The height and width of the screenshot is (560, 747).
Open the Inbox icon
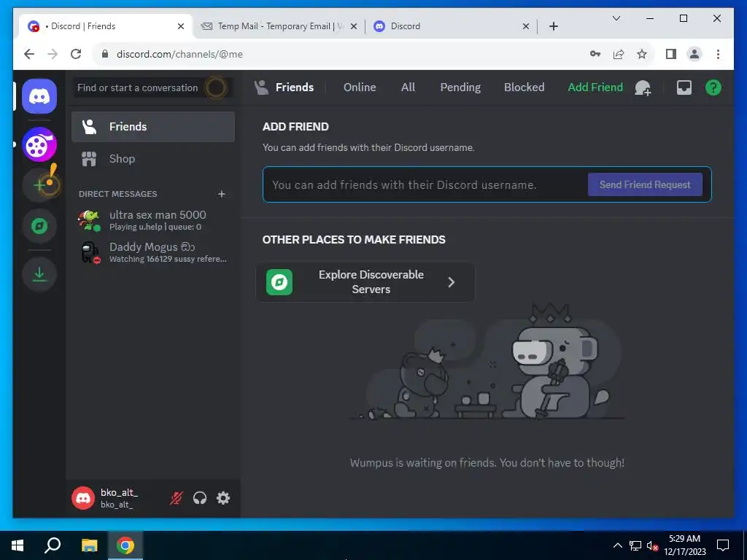tap(684, 87)
